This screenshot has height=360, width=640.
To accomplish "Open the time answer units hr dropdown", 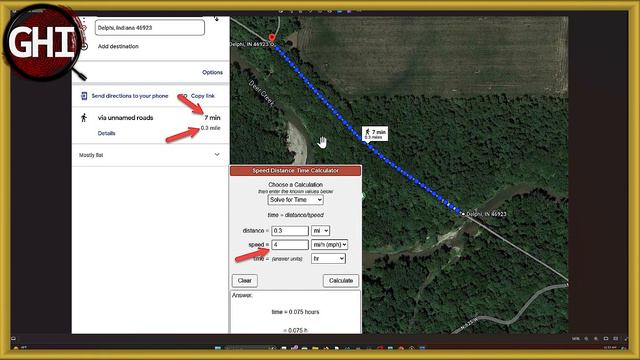I will [x=328, y=258].
